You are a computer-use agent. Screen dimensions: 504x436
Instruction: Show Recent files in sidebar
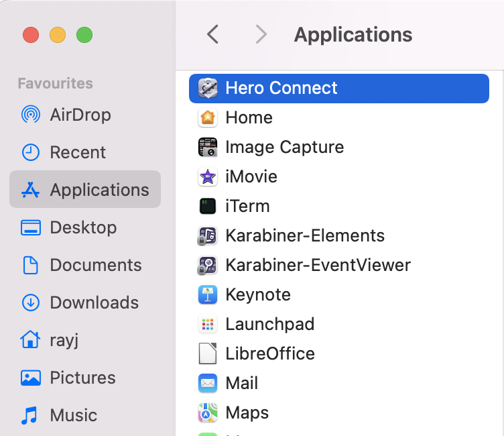click(85, 152)
